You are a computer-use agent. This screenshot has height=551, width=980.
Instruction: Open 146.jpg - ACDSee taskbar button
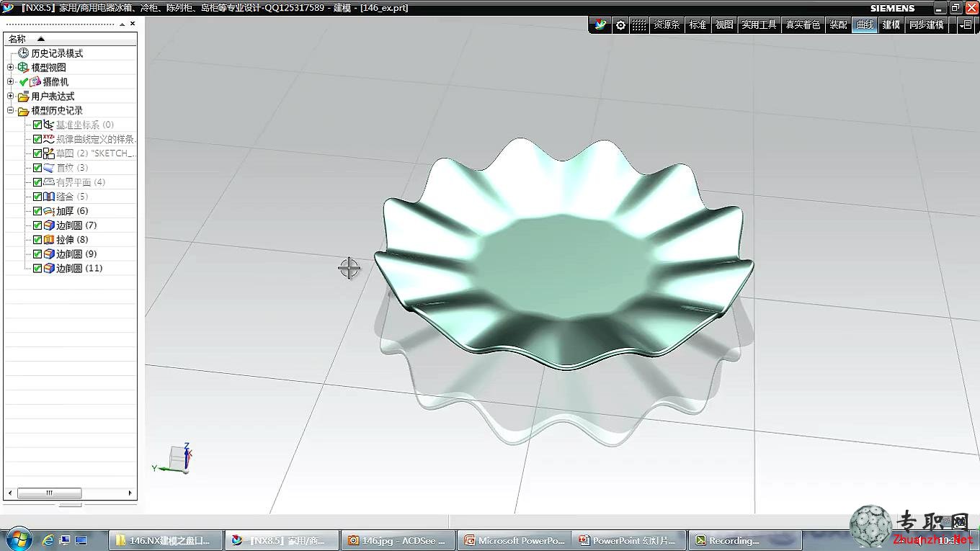(x=398, y=540)
